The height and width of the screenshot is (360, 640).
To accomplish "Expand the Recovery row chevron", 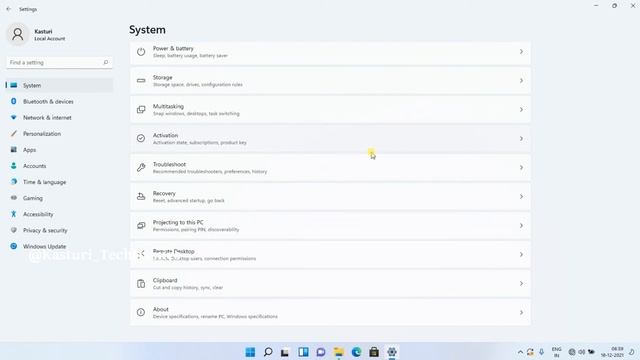I will 521,197.
